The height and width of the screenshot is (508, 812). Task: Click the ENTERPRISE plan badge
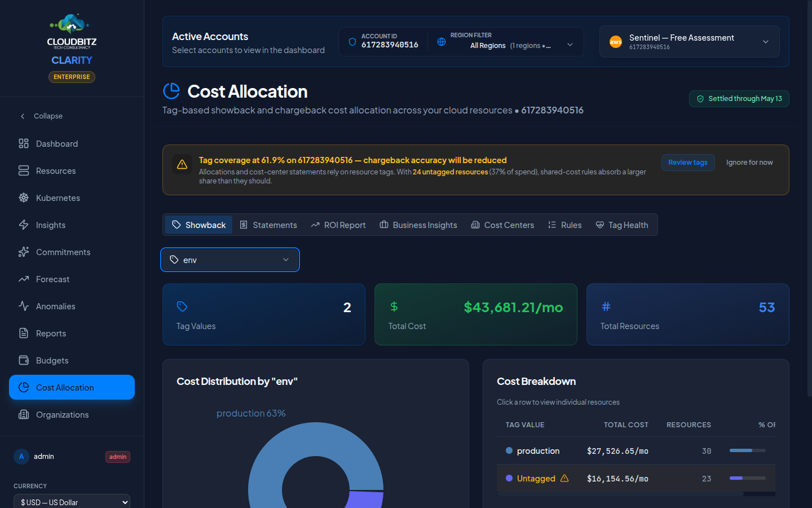(72, 77)
